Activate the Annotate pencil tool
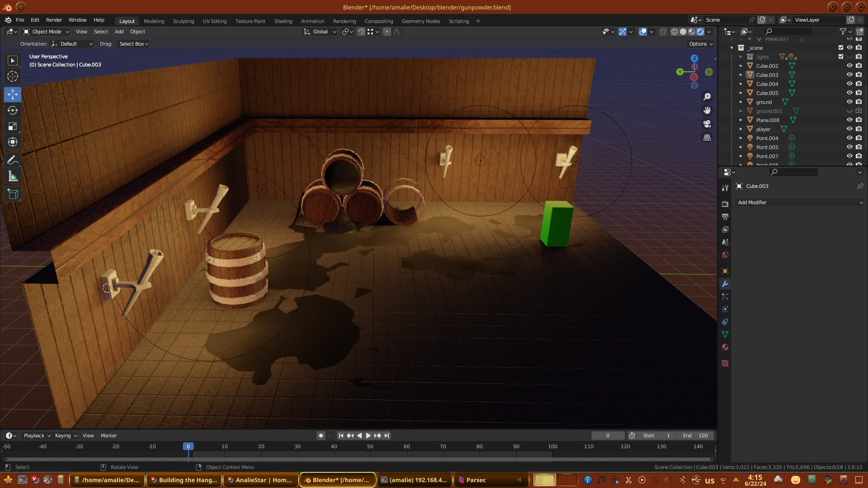Screen dimensions: 868x488 [13, 160]
